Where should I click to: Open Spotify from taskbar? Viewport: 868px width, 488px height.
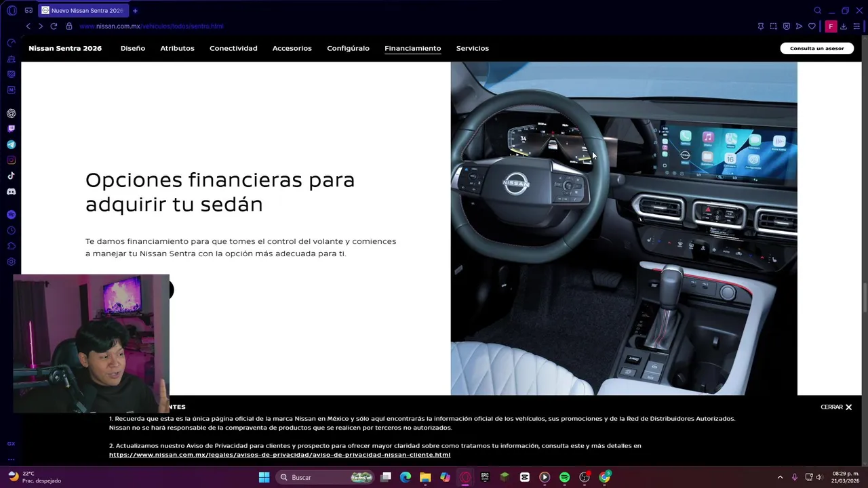564,477
